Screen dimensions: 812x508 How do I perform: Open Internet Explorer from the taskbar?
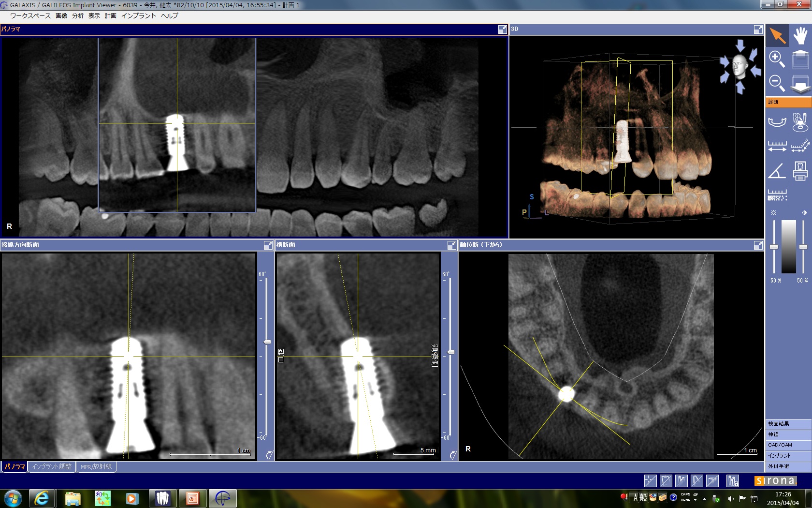click(42, 498)
